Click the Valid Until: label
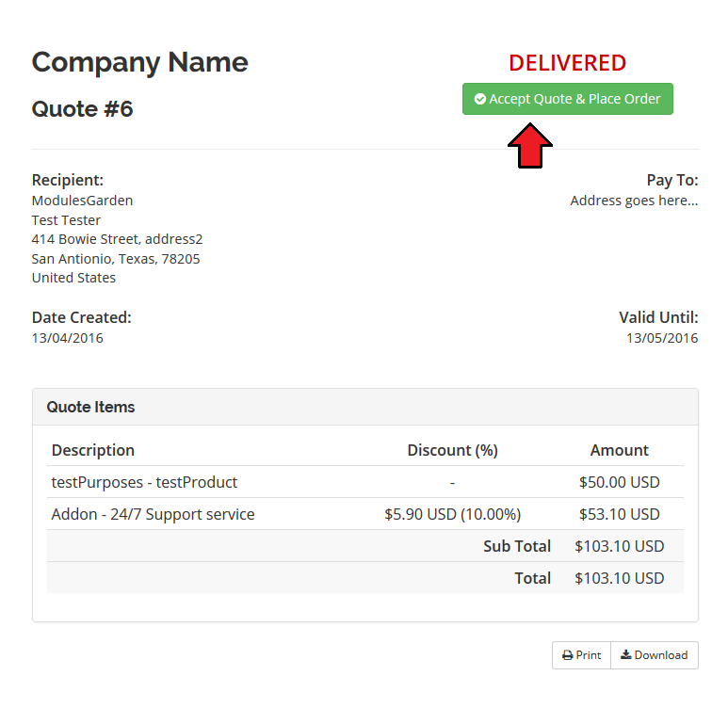 [659, 317]
